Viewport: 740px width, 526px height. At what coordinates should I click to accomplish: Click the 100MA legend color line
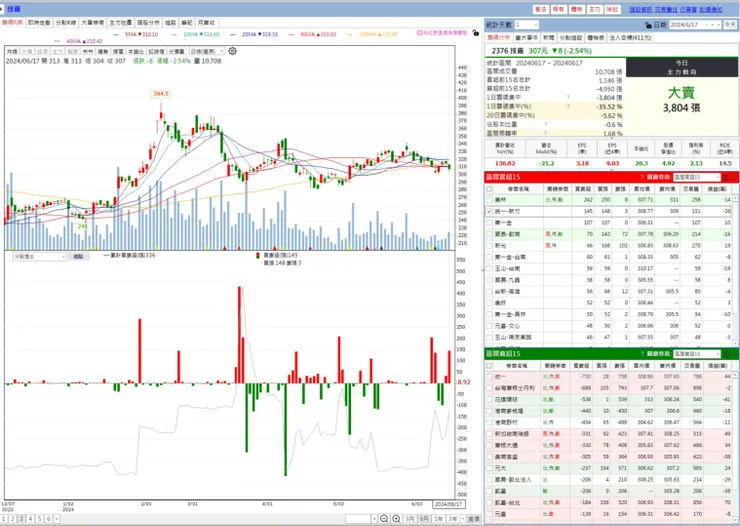coord(350,34)
